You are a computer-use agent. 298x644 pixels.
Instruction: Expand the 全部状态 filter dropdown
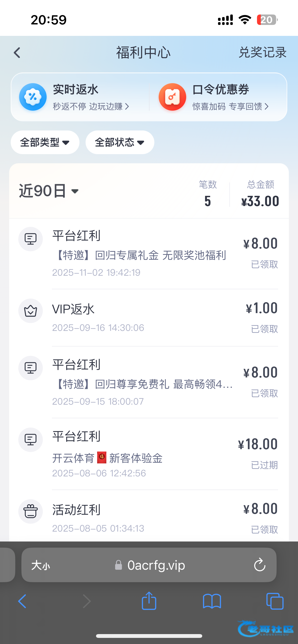120,142
